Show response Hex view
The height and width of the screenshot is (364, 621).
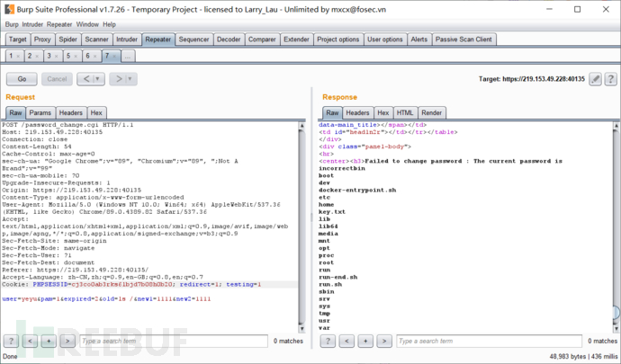[x=383, y=112]
